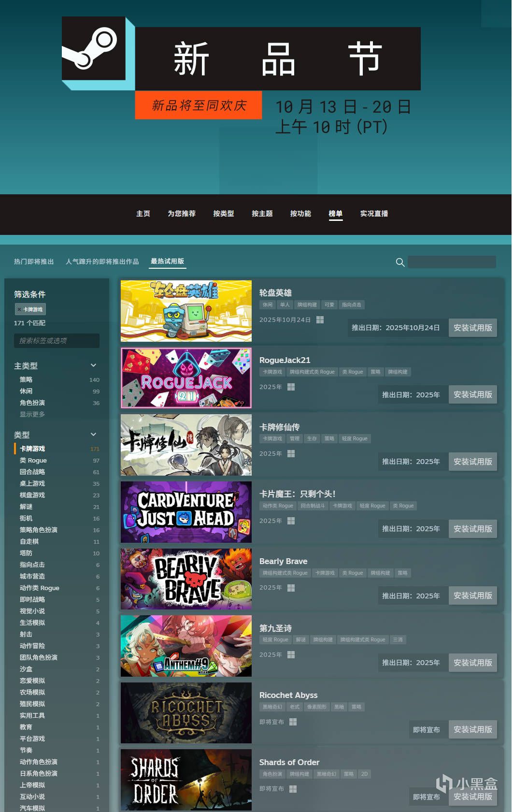Open the 主页 tab

click(143, 214)
